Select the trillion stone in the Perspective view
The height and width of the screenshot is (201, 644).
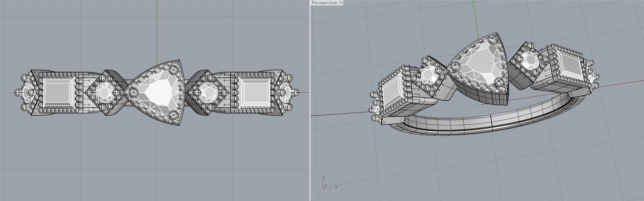[x=480, y=63]
